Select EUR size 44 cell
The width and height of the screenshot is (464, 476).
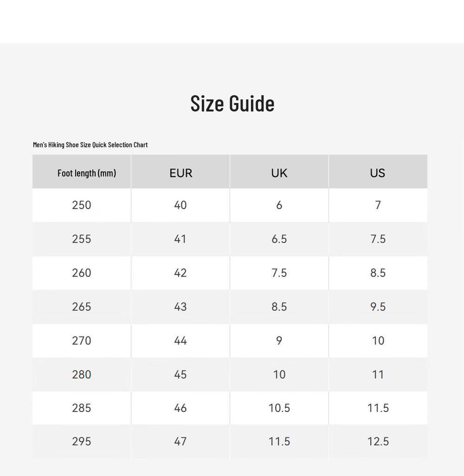click(x=180, y=341)
